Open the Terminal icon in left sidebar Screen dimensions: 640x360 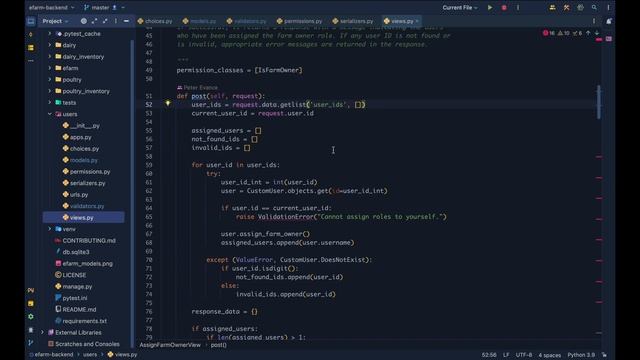point(31,330)
